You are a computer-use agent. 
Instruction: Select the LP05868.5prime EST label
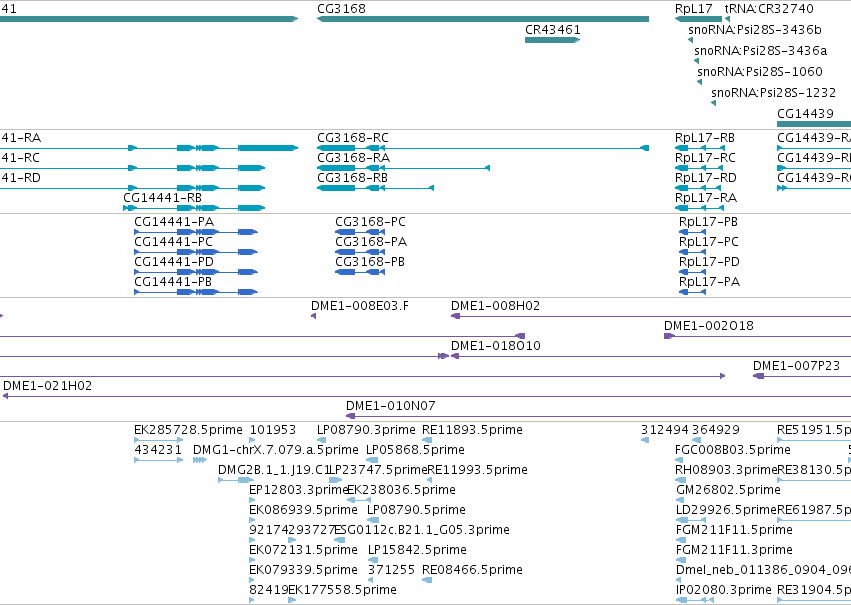tap(415, 450)
